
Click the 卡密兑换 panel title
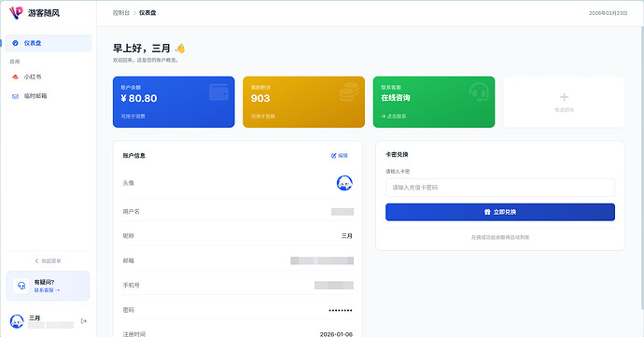[397, 155]
